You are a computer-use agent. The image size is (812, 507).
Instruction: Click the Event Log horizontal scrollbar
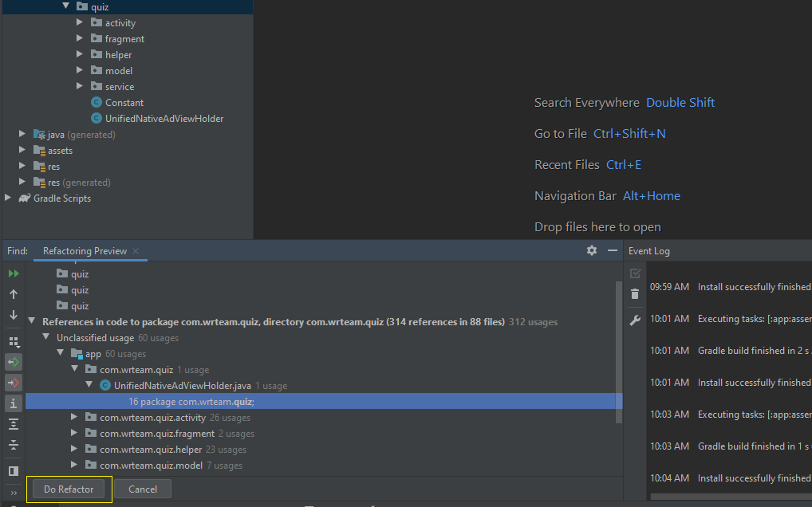tap(731, 497)
